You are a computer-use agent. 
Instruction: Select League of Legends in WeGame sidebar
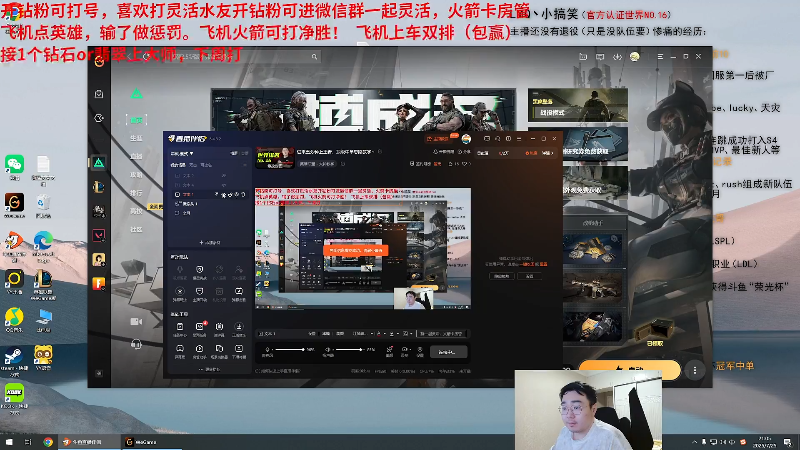99,187
